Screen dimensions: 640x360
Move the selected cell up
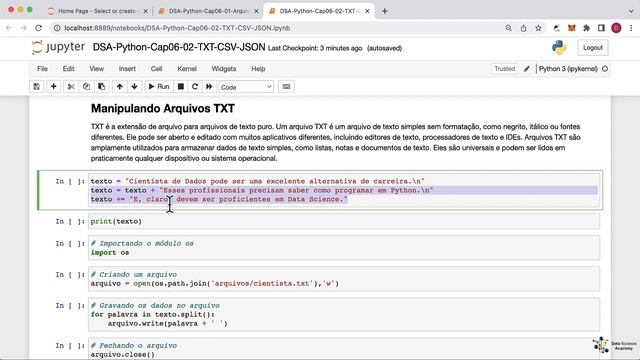(120, 87)
